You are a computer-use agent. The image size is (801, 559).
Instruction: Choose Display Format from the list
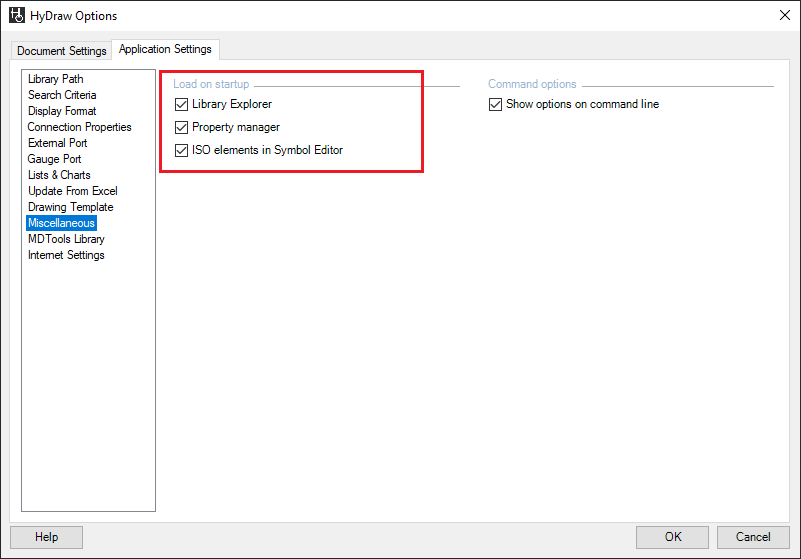[x=62, y=111]
